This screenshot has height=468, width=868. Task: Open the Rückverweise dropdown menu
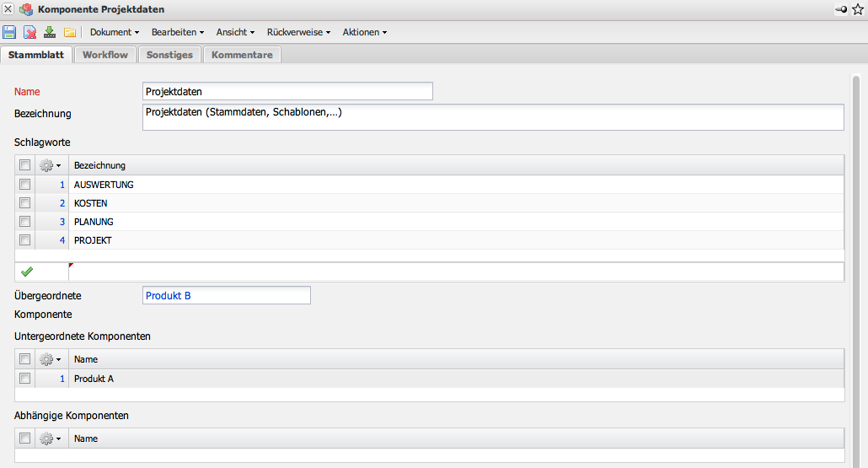(298, 32)
